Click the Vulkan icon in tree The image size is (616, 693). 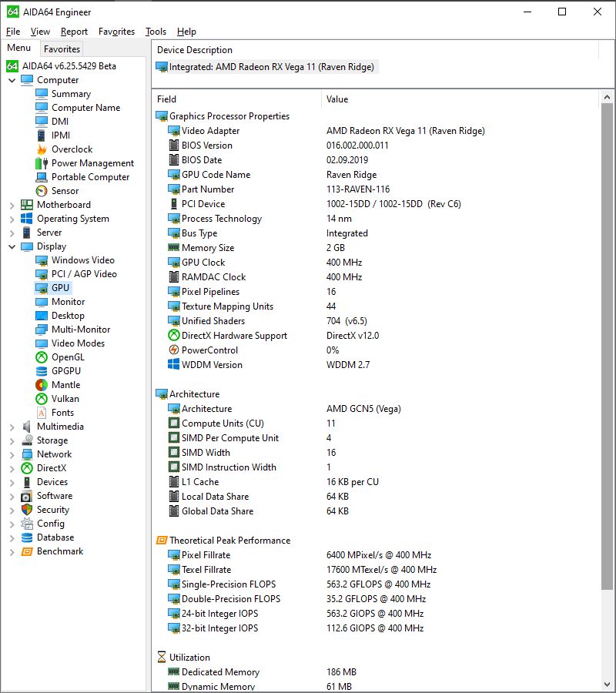(42, 399)
